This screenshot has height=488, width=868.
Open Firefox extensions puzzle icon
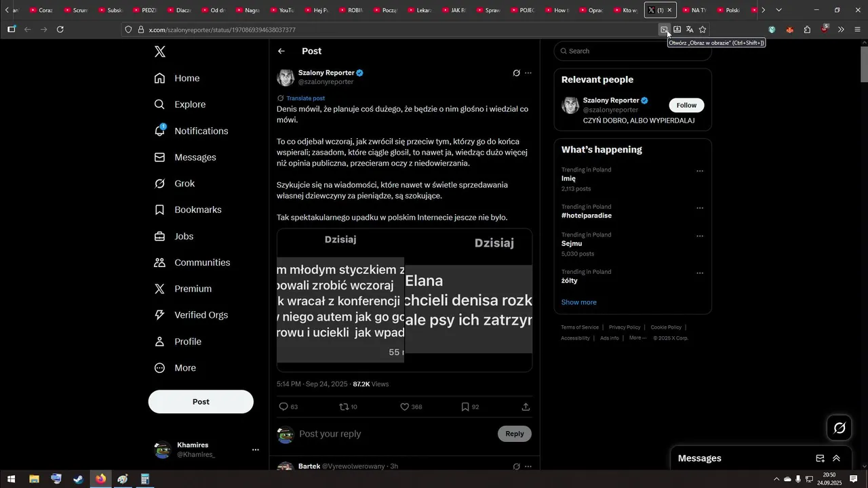click(807, 30)
